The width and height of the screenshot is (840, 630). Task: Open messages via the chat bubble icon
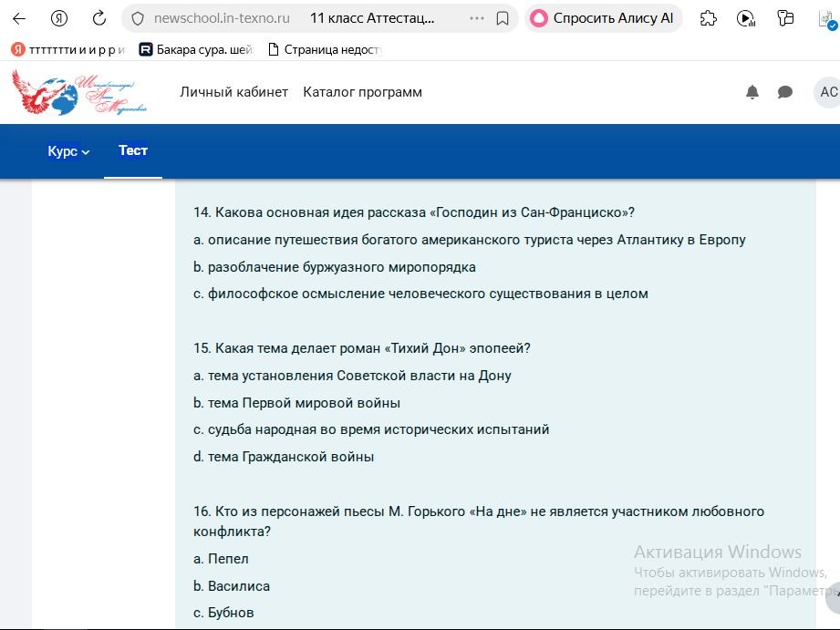785,92
